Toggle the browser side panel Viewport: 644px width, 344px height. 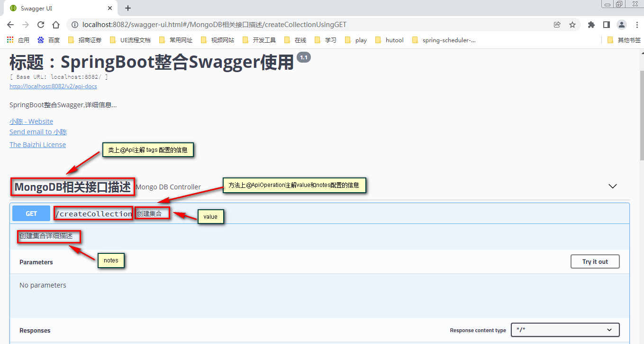tap(606, 25)
